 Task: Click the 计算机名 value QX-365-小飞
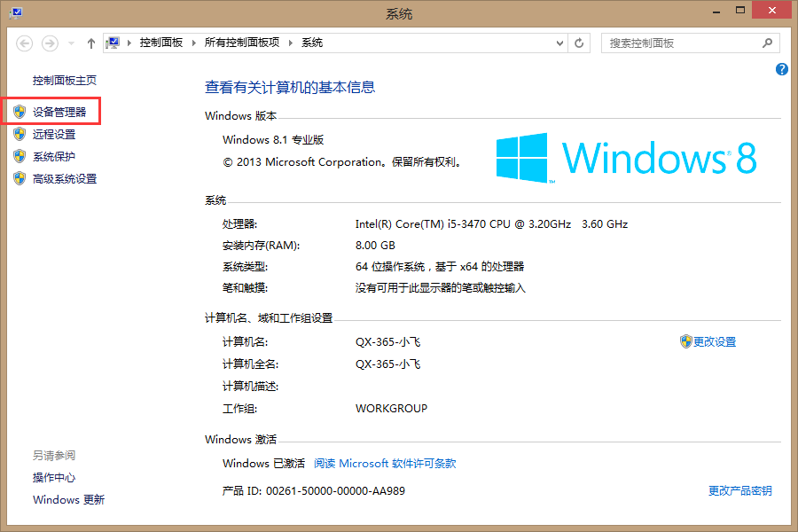pos(387,342)
